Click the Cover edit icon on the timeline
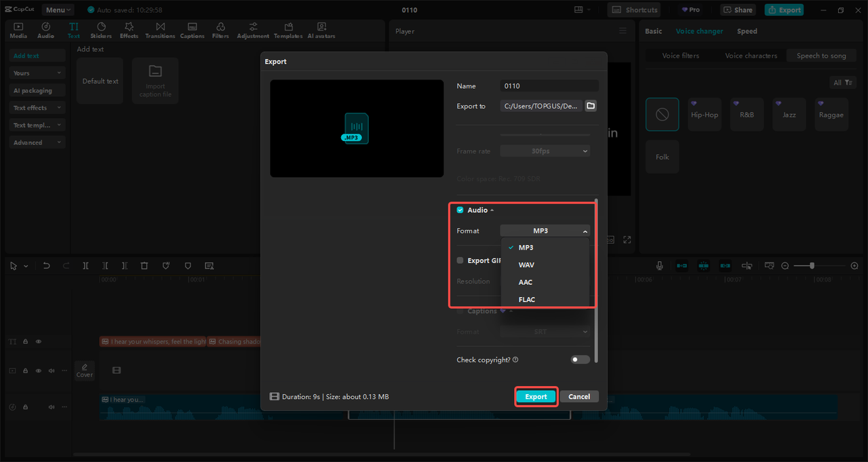Screen dimensions: 868x462 85,370
